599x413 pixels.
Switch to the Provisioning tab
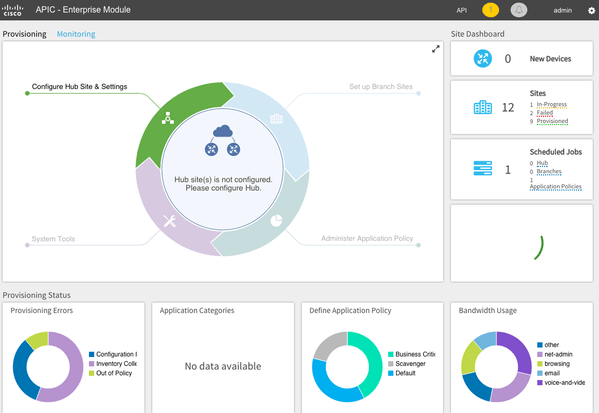click(24, 34)
